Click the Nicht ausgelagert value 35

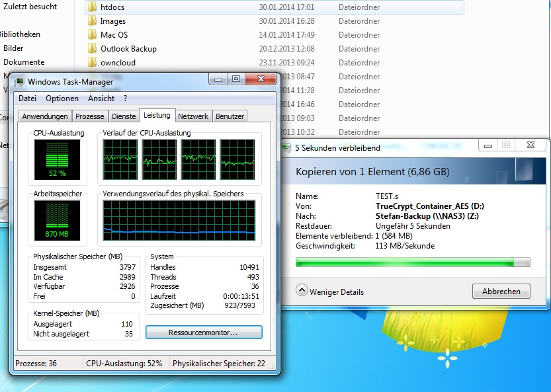coord(129,334)
